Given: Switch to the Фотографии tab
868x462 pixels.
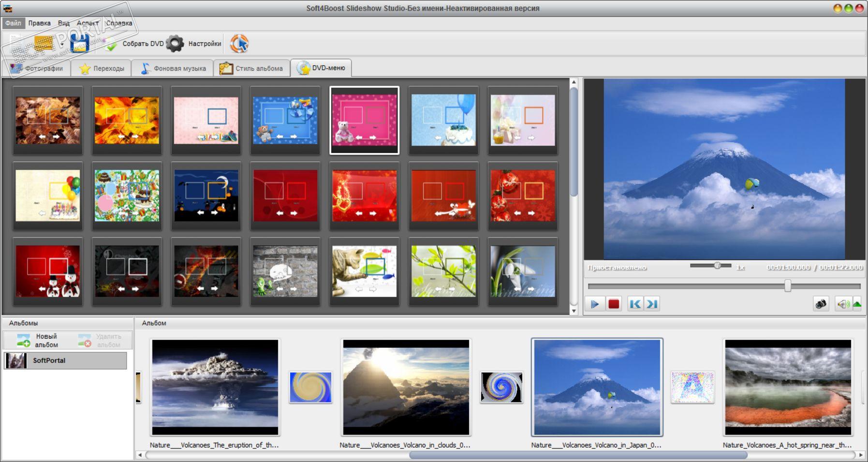Looking at the screenshot, I should tap(37, 68).
